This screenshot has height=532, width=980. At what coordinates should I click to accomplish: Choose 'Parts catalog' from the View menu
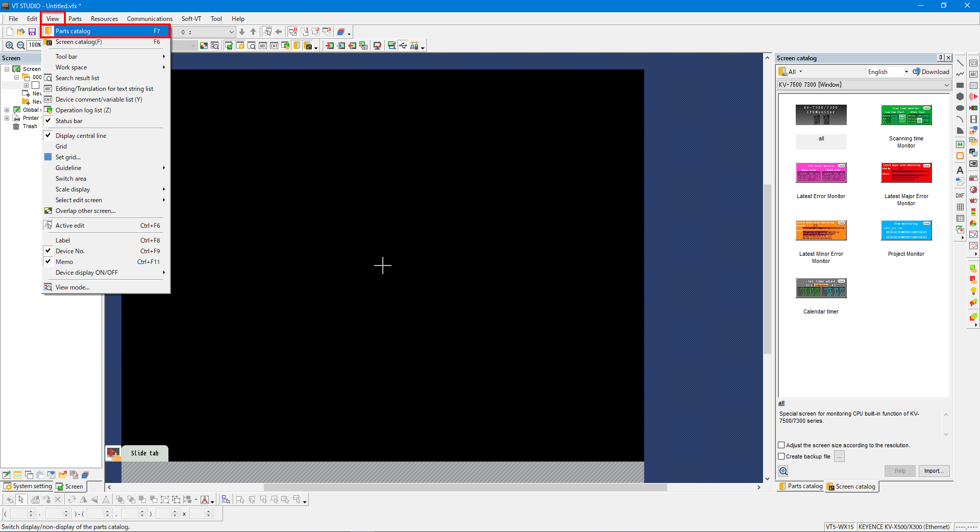pyautogui.click(x=73, y=31)
